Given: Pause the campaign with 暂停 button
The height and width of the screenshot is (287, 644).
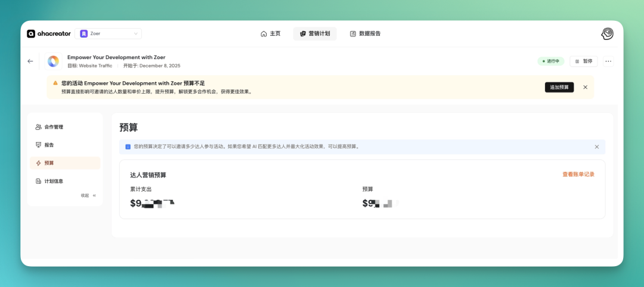Looking at the screenshot, I should 584,61.
